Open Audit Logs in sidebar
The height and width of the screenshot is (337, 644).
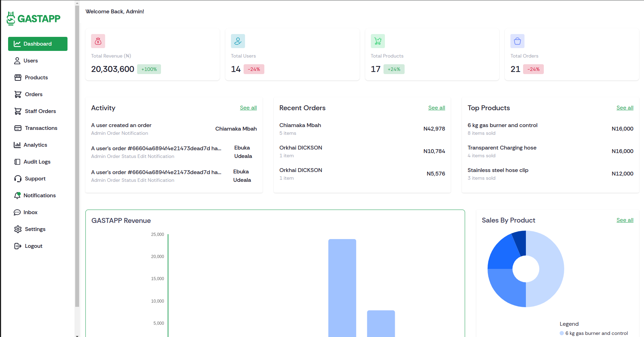(x=38, y=162)
